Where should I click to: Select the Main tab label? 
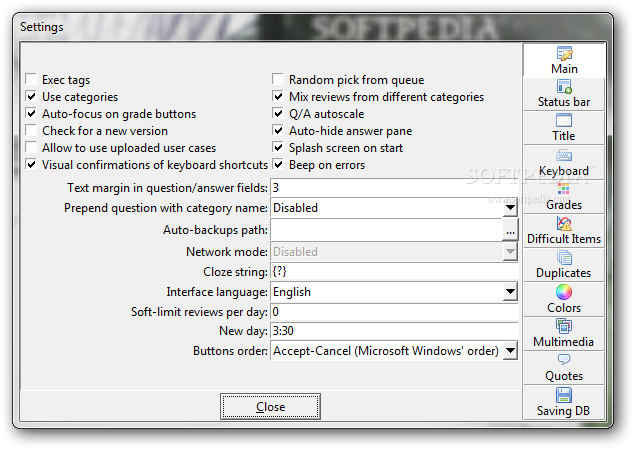[x=564, y=68]
